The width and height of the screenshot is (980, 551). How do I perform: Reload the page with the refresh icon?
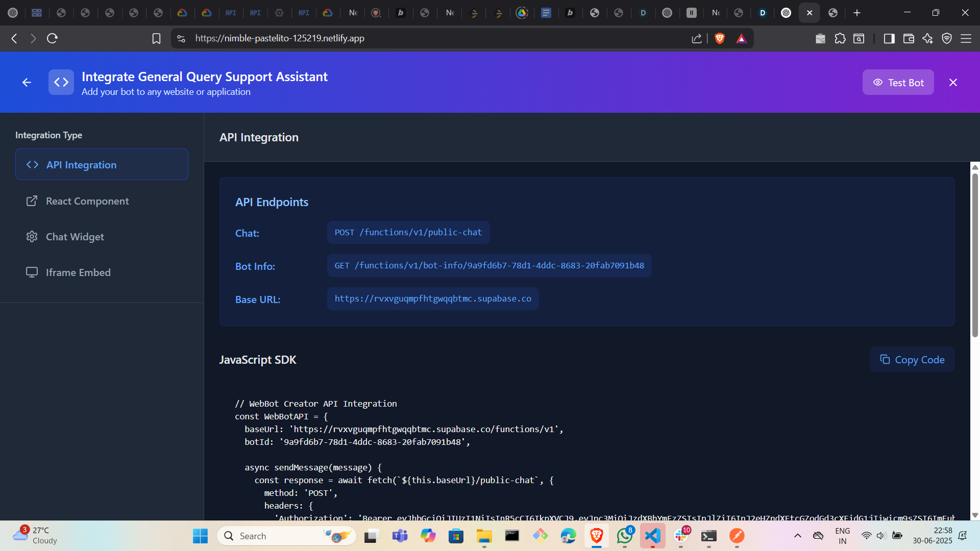pos(52,38)
